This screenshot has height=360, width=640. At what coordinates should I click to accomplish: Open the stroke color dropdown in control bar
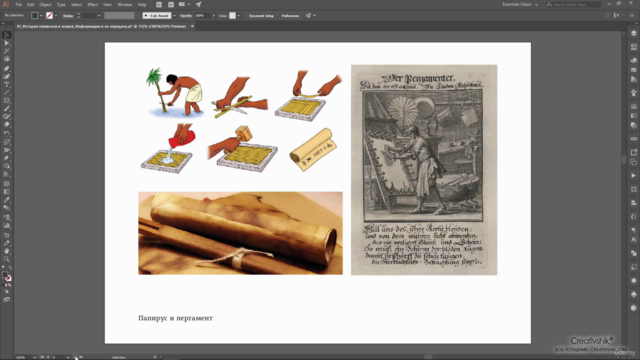tap(56, 16)
